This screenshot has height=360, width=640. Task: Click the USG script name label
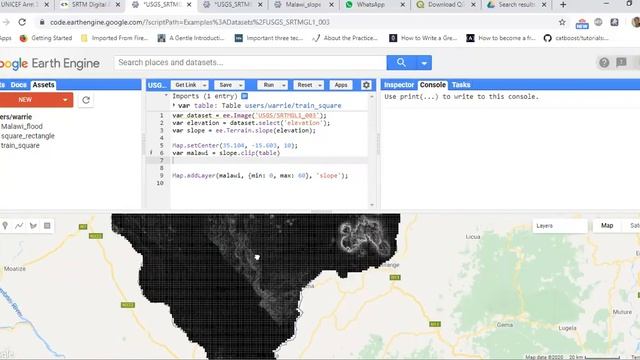pyautogui.click(x=157, y=85)
